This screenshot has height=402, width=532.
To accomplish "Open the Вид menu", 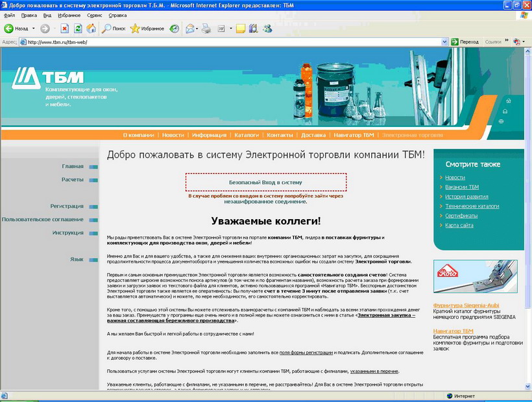I will [x=47, y=16].
